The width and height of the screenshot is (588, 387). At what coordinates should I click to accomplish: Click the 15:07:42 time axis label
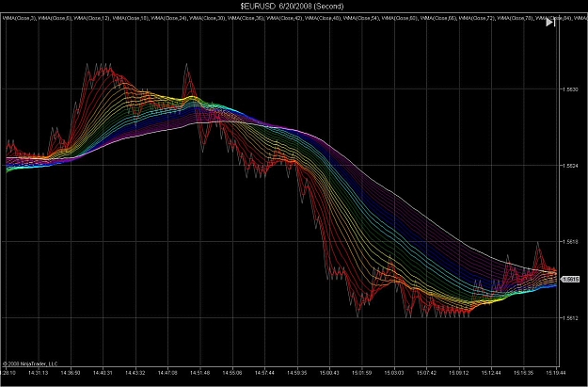click(426, 373)
